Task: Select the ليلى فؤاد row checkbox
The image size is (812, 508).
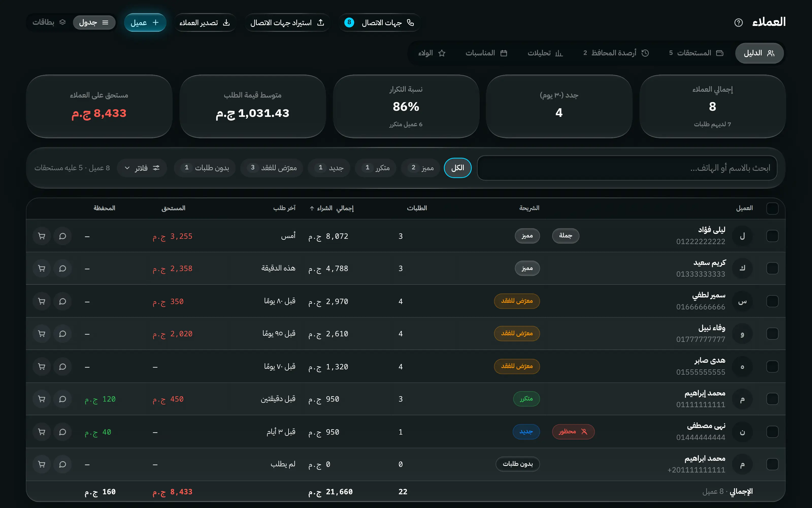Action: [x=772, y=236]
